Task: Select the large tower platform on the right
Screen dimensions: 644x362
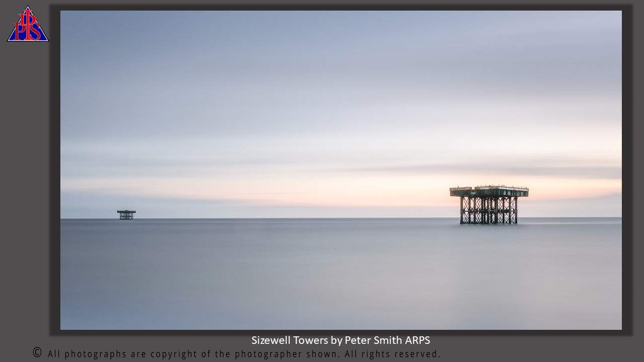Action: click(489, 205)
